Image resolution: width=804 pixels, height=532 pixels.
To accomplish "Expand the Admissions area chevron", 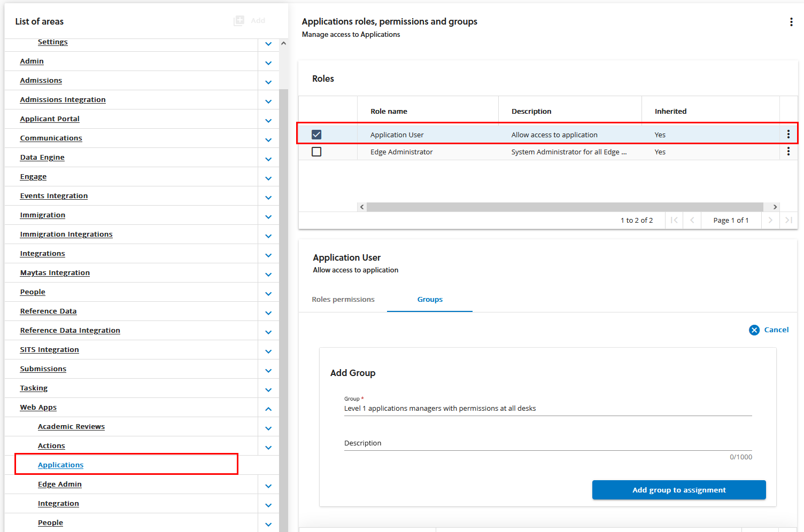I will (268, 82).
